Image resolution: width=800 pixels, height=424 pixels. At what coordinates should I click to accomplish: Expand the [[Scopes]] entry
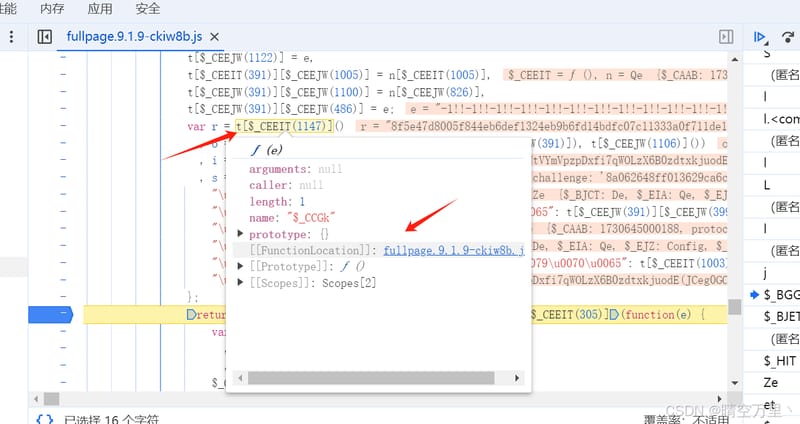pos(240,282)
